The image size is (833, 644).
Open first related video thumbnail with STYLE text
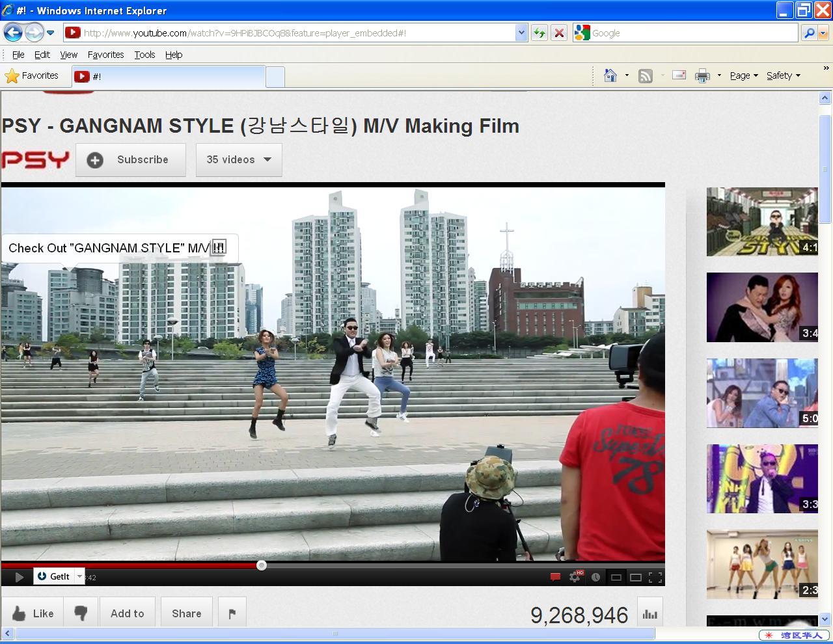pyautogui.click(x=762, y=222)
